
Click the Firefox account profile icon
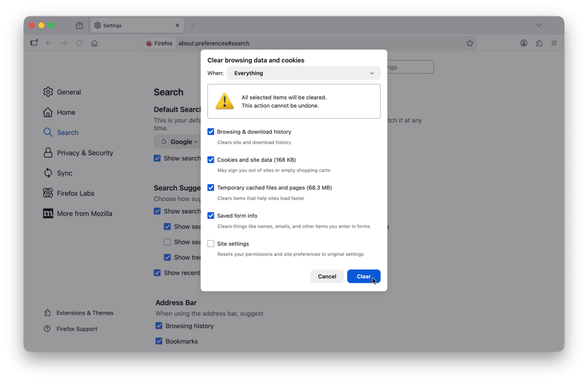tap(524, 43)
